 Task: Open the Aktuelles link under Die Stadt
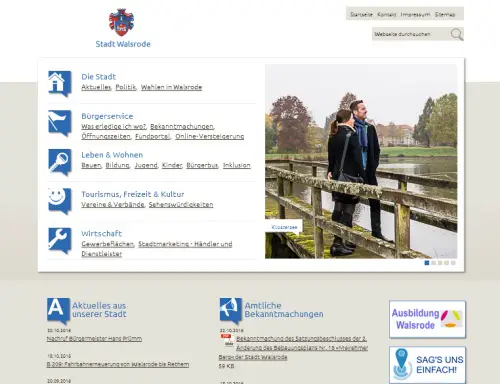coord(96,87)
